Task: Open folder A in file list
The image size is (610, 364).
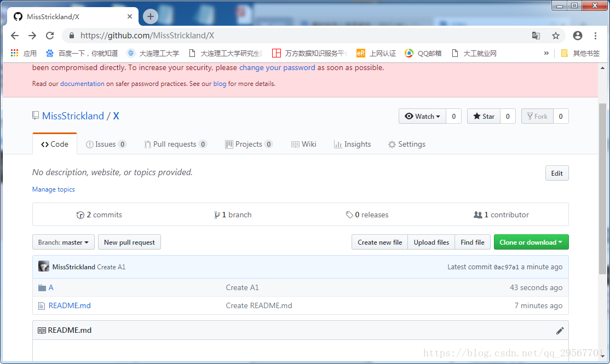Action: click(51, 288)
